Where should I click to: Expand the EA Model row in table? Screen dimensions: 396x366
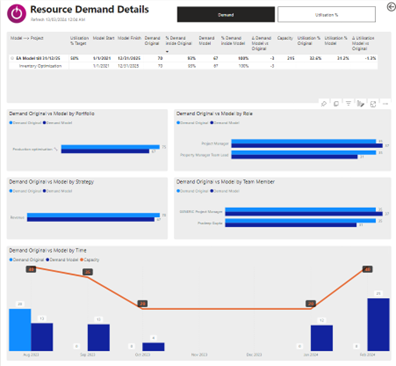[12, 58]
